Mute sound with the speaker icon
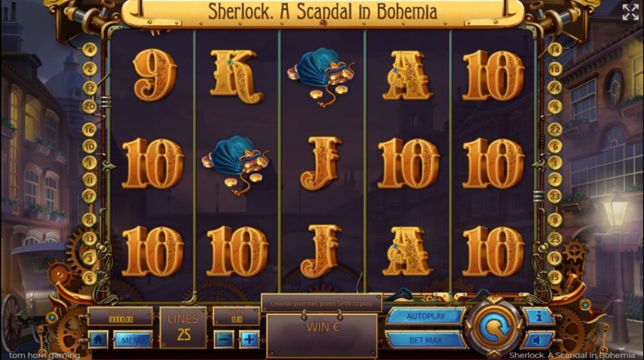The image size is (644, 360). coord(538,340)
